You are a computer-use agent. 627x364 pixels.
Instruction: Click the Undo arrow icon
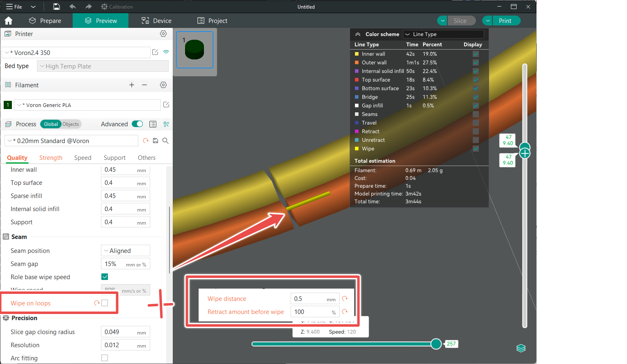pyautogui.click(x=72, y=7)
